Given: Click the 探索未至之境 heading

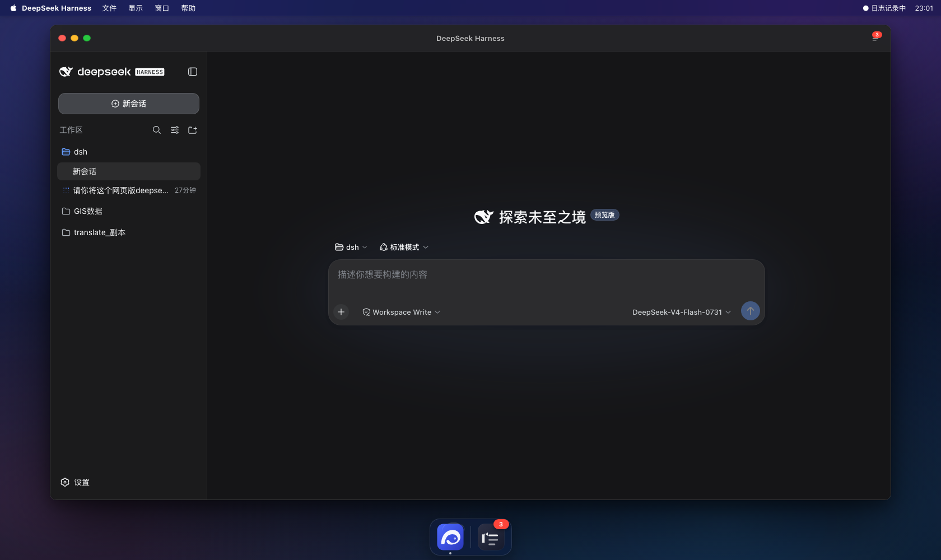Looking at the screenshot, I should coord(542,217).
